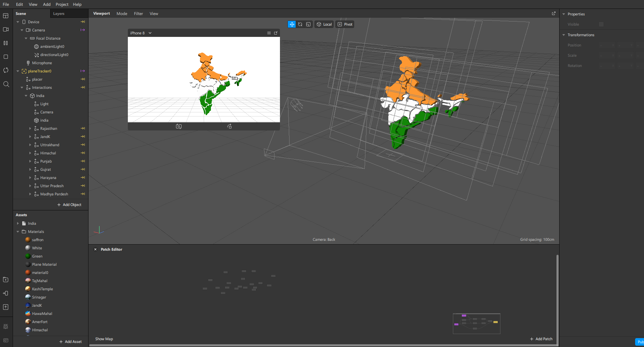The image size is (644, 347).
Task: Select the Green material swatch
Action: coord(28,256)
